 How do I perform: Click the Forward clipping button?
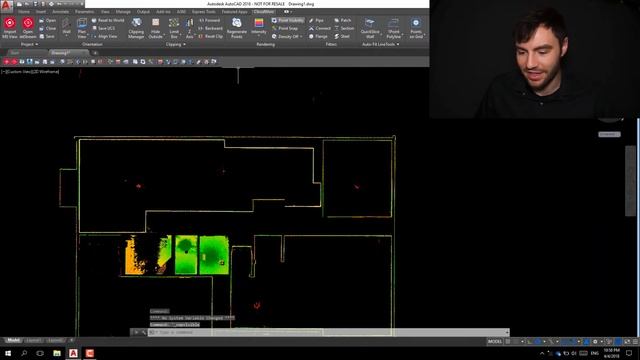tap(209, 20)
